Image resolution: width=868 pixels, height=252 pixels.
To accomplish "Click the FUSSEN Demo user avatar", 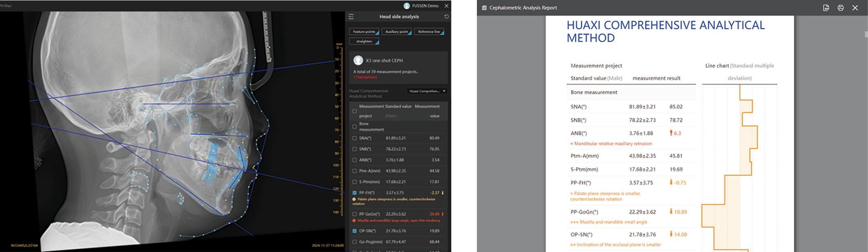I will 407,6.
